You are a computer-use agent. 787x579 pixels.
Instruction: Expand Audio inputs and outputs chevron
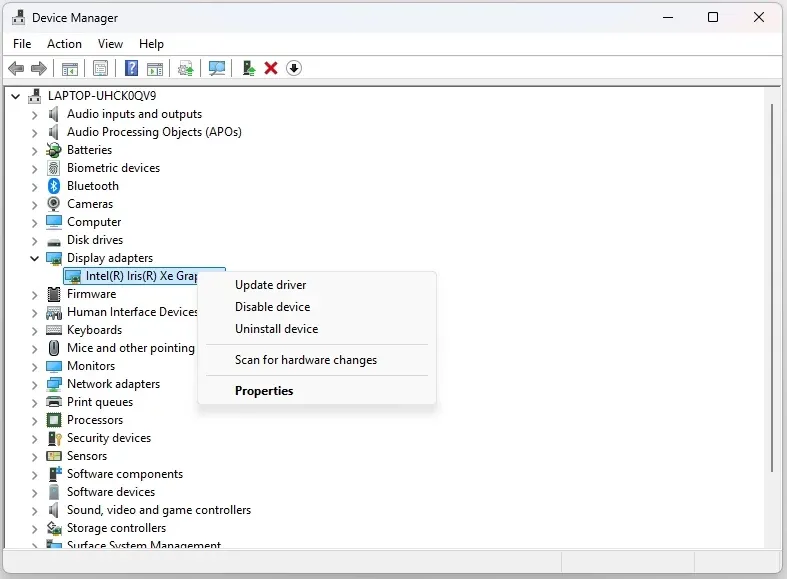pyautogui.click(x=34, y=115)
